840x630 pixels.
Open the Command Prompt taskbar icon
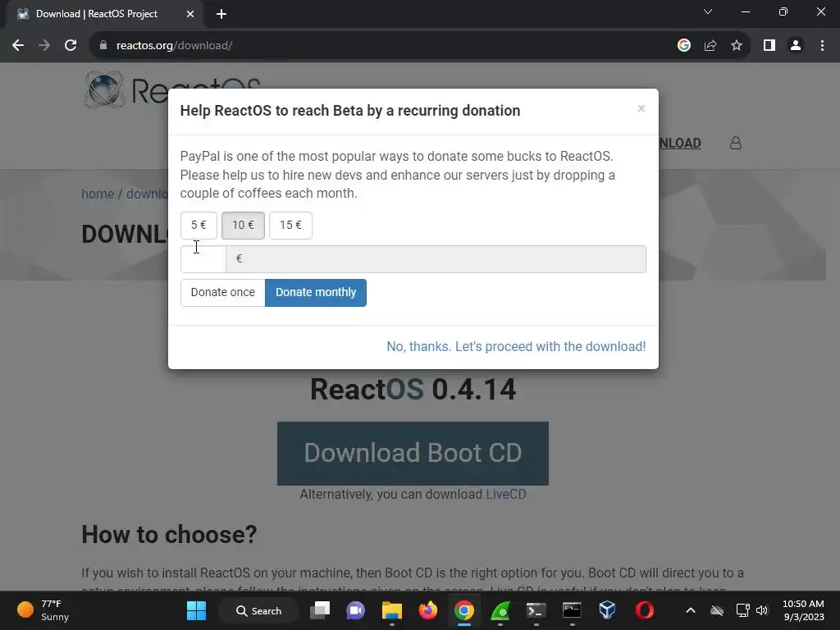572,610
